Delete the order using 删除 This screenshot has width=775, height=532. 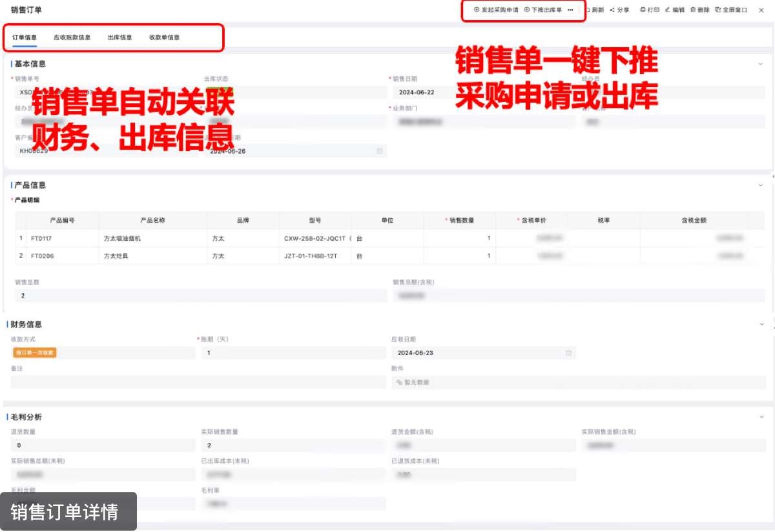[700, 10]
